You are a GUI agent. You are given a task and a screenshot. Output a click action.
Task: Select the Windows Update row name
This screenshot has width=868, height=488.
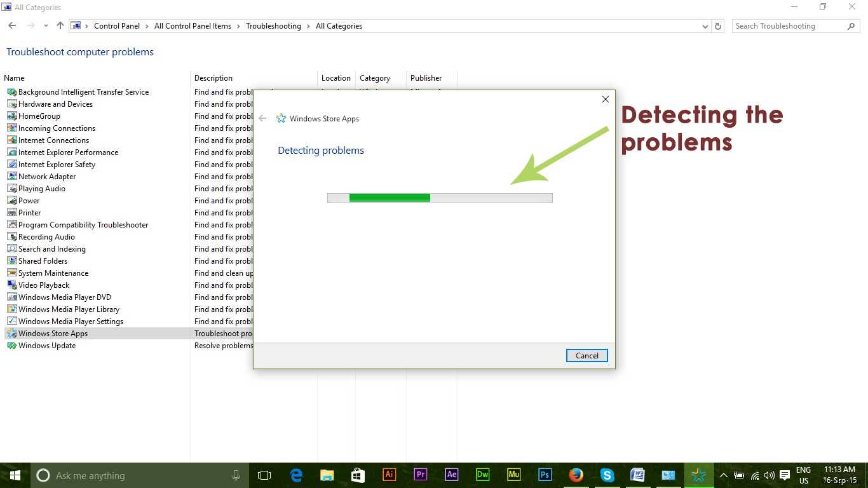click(x=47, y=346)
